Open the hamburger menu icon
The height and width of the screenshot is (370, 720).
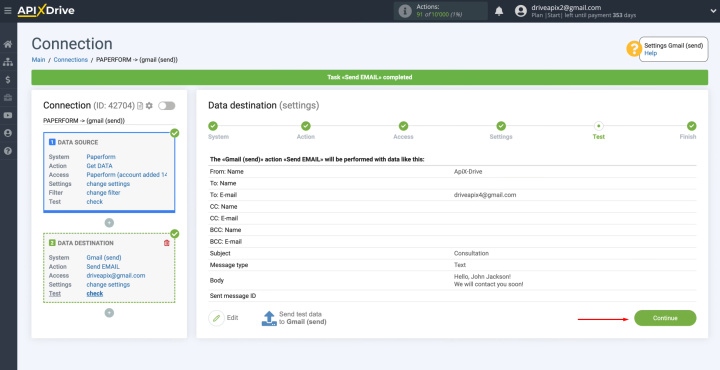(7, 11)
